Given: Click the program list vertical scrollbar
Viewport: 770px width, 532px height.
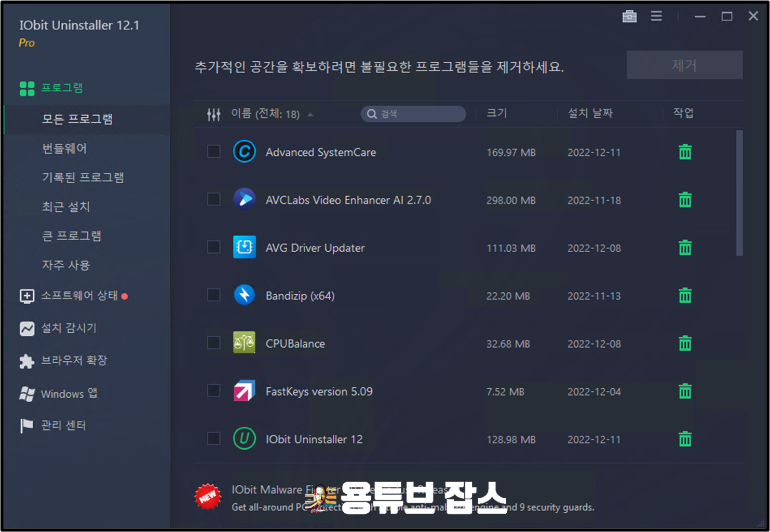Looking at the screenshot, I should point(739,193).
